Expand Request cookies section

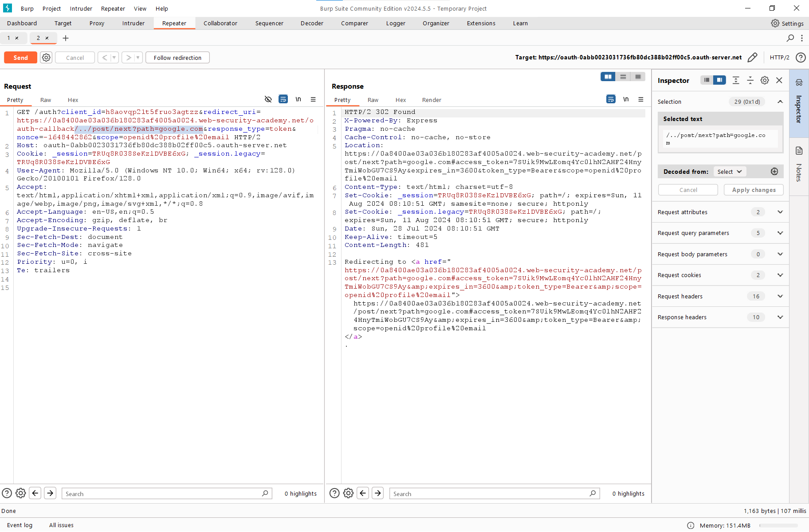780,275
